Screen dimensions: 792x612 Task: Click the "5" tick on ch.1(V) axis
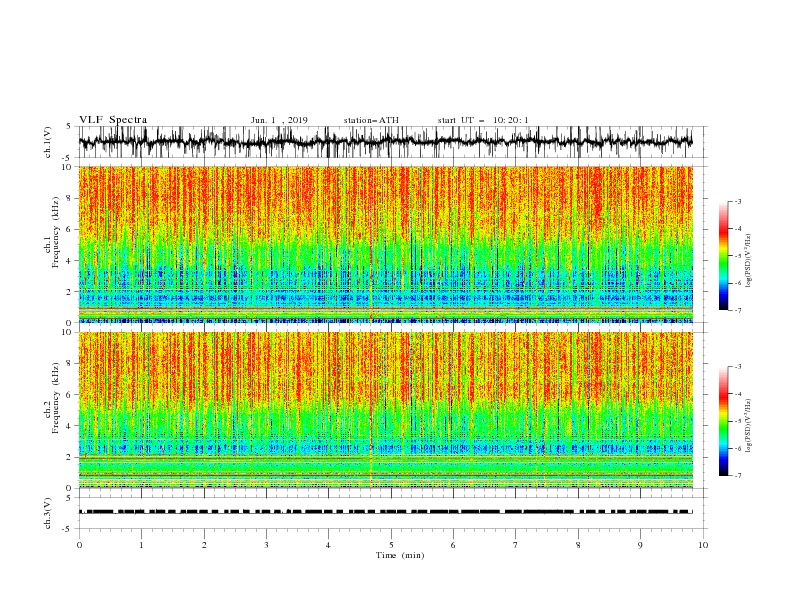(x=69, y=126)
